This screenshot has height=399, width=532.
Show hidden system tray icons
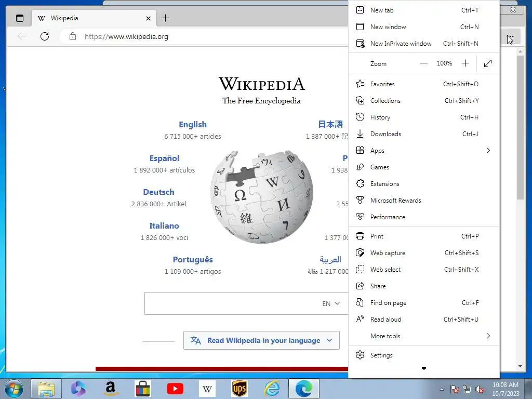442,389
